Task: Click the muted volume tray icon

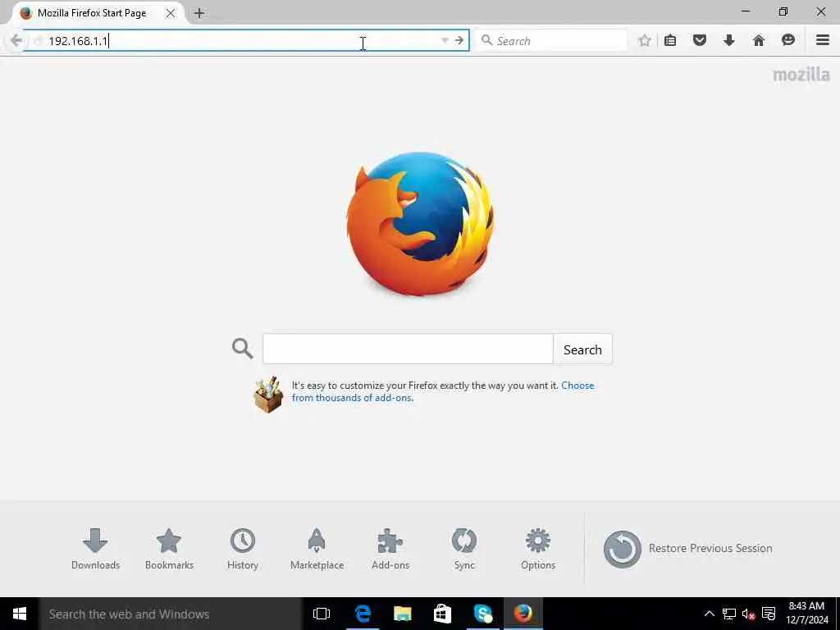Action: pos(748,614)
